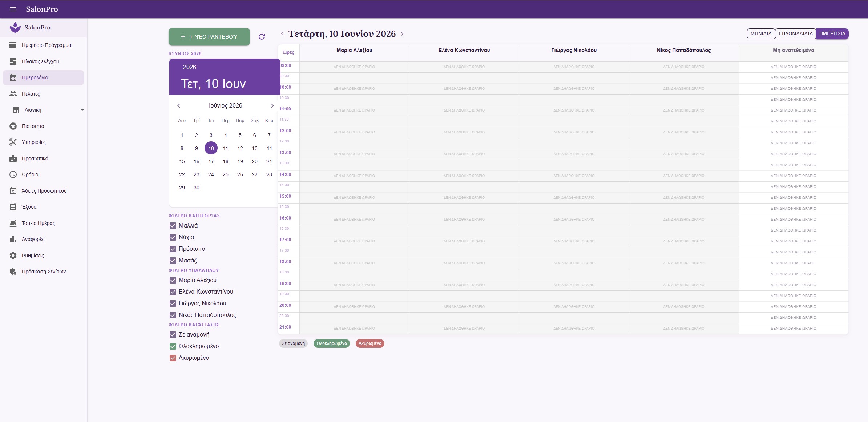Toggle the Ακυρωμένο status checkbox
868x422 pixels.
173,358
